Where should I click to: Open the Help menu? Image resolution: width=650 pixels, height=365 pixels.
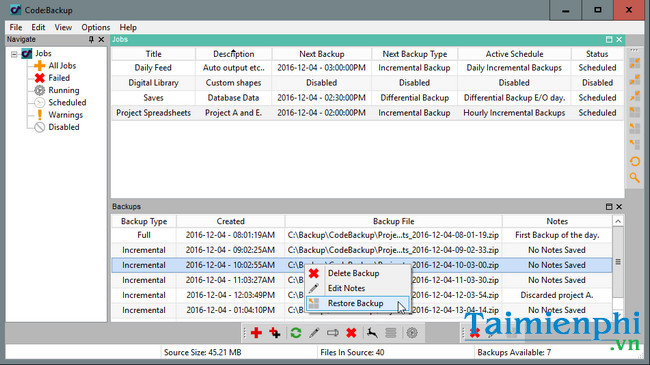tap(128, 27)
